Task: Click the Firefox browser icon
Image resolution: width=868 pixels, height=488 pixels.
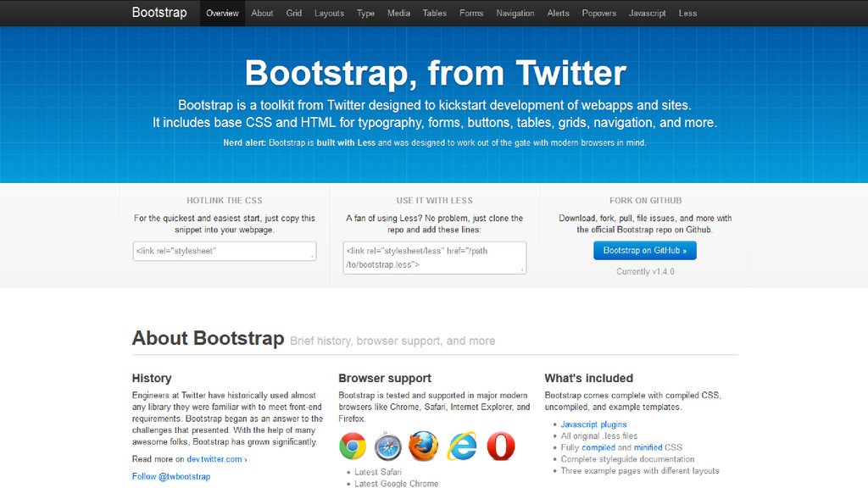Action: pos(424,446)
